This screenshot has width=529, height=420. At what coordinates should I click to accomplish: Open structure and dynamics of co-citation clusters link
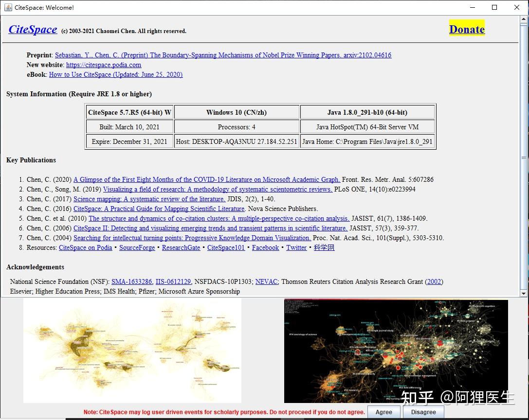click(x=219, y=219)
